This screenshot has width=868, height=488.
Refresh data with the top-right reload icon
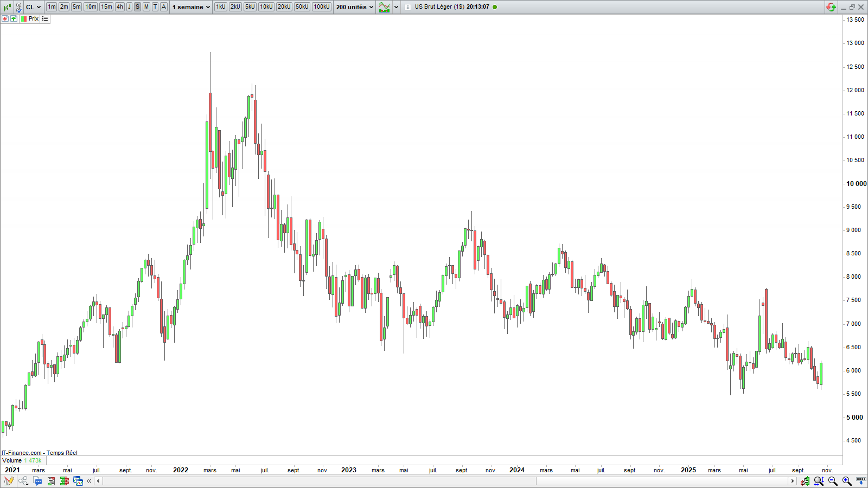click(x=831, y=7)
